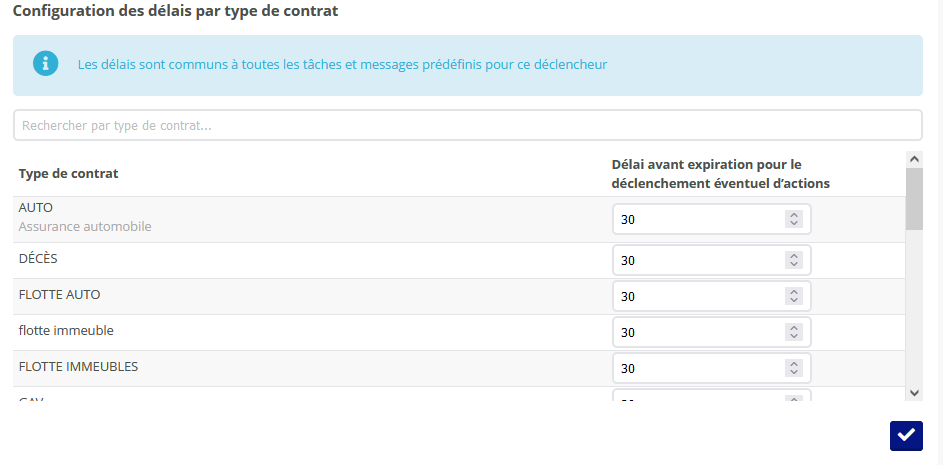Click the FLOTTE IMMEUBLES delay spinner arrows

[794, 368]
